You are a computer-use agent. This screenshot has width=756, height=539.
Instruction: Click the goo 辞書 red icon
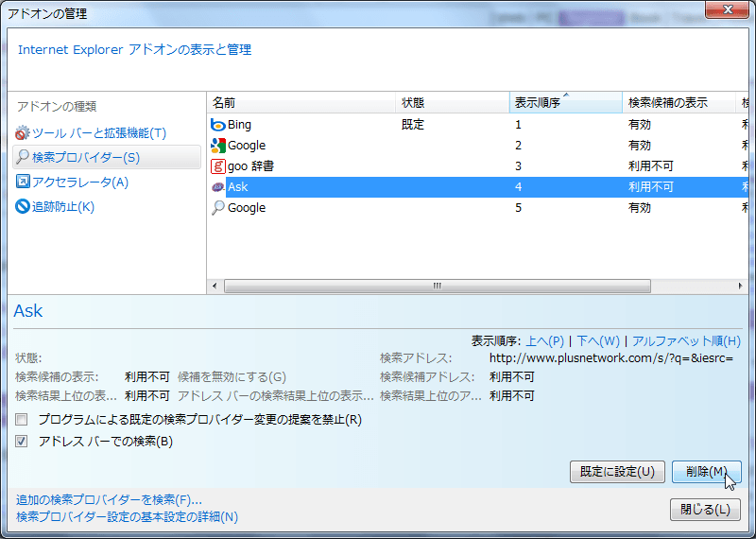(x=218, y=166)
